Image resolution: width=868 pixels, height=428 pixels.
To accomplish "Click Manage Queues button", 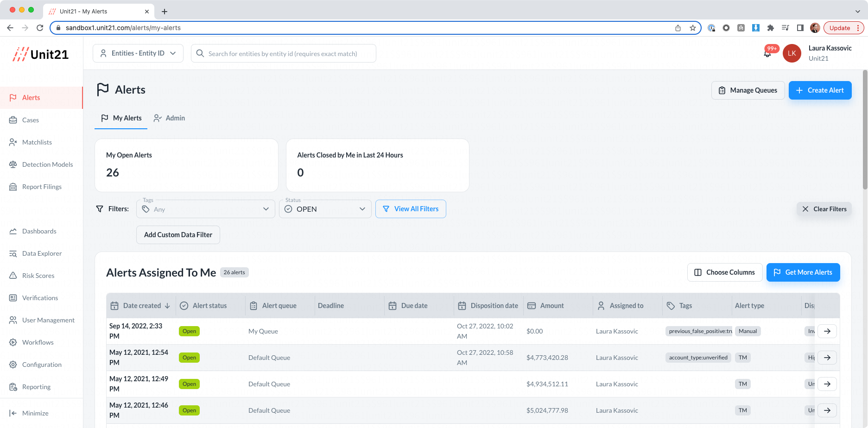I will [748, 90].
